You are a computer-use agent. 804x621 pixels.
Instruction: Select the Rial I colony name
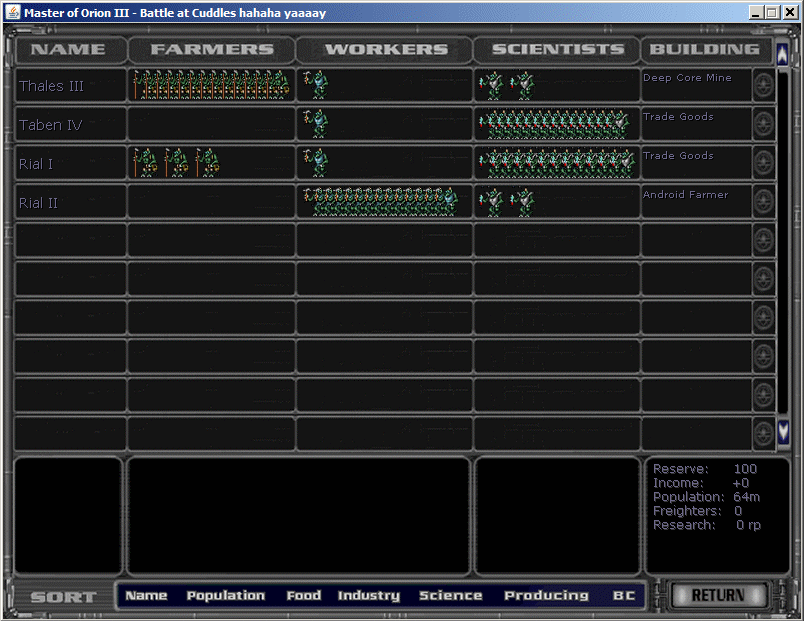(x=35, y=164)
